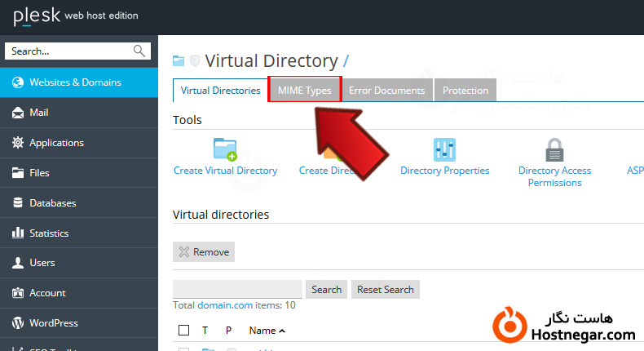The width and height of the screenshot is (644, 351).
Task: Tick the select-all checkbox in table header
Action: point(183,331)
